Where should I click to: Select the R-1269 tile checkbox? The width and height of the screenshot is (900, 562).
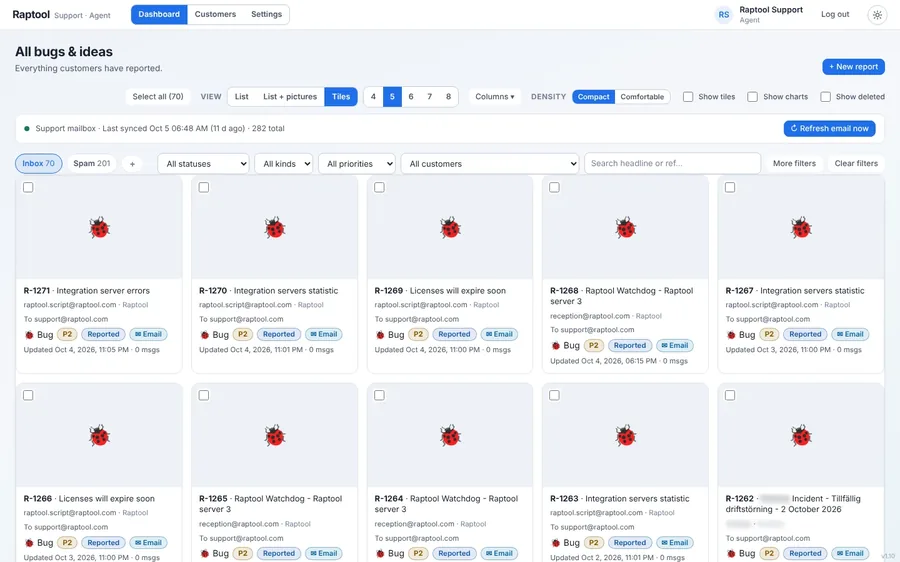click(379, 187)
